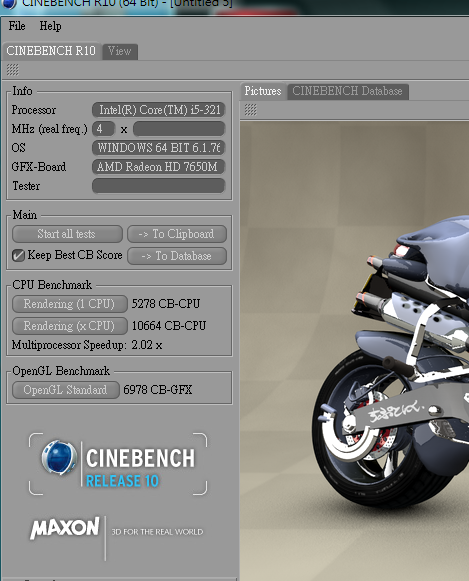Click the MAXON logo
Screen dimensions: 469x581
pos(65,528)
